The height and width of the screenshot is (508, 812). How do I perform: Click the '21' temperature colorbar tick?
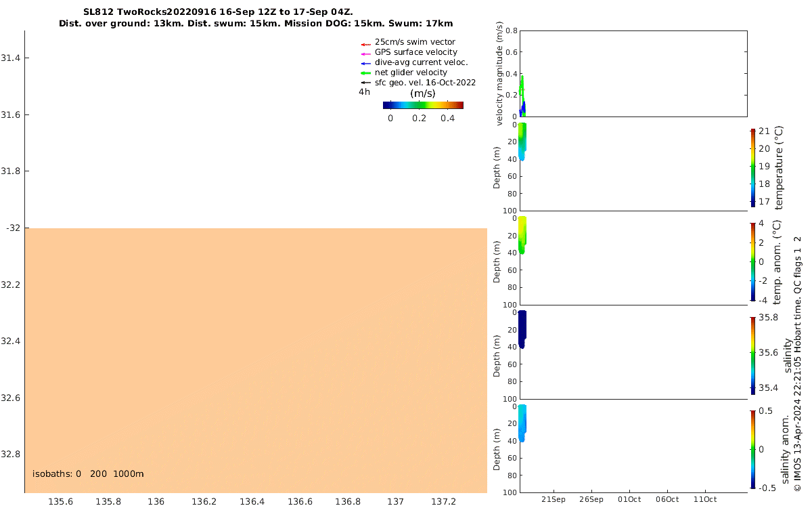[764, 131]
